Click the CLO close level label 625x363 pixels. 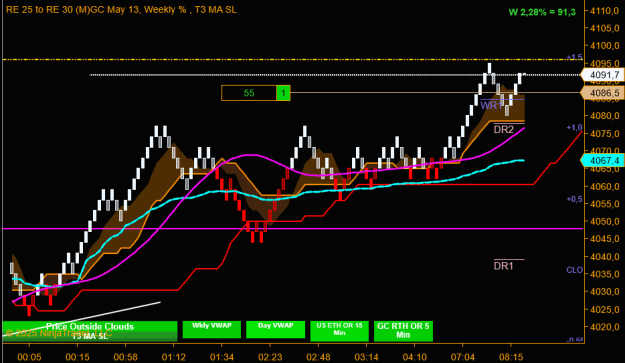[574, 270]
